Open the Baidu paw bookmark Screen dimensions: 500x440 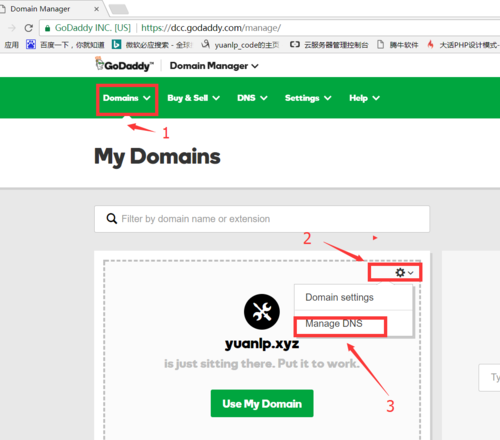[31, 44]
